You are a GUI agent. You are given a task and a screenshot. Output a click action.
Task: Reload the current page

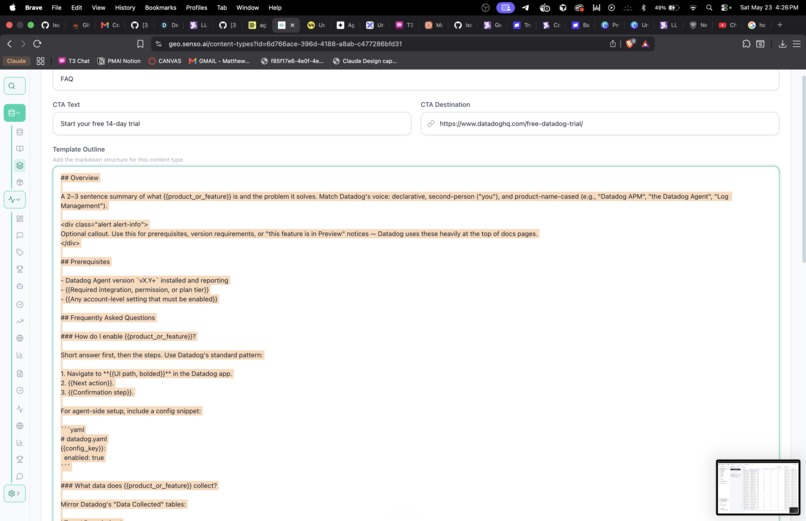[37, 44]
